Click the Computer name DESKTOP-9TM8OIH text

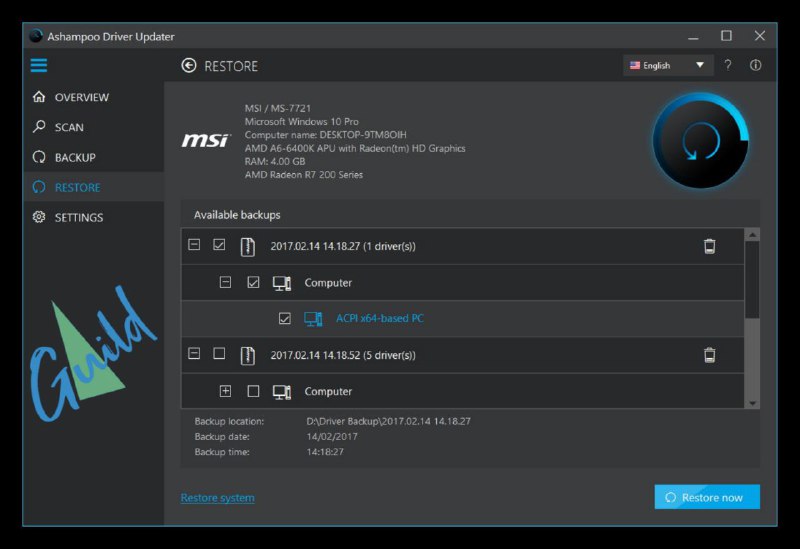pos(326,135)
